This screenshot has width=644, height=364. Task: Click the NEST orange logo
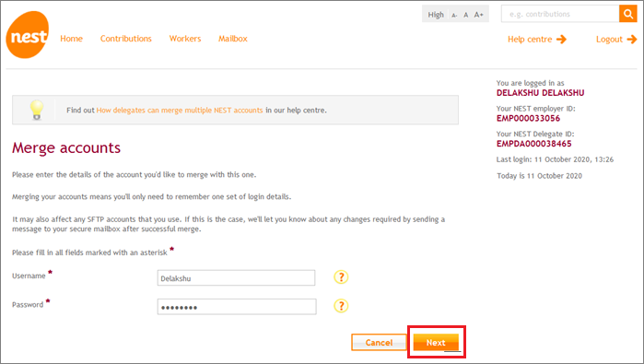[28, 35]
